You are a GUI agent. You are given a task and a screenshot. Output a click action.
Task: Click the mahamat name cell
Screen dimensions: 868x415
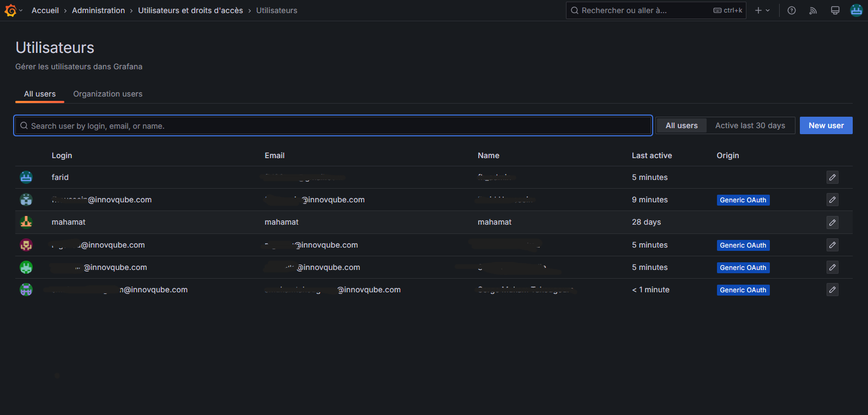tap(495, 222)
